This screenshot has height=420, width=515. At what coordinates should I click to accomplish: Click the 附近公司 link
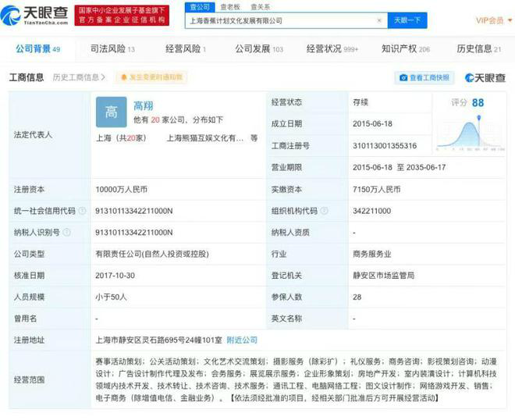tap(242, 340)
